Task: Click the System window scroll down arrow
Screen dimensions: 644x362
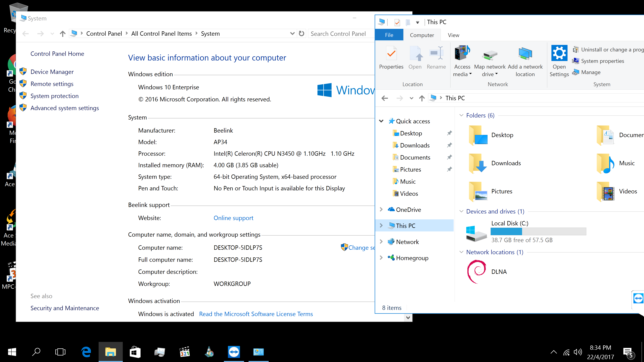Action: tap(408, 318)
